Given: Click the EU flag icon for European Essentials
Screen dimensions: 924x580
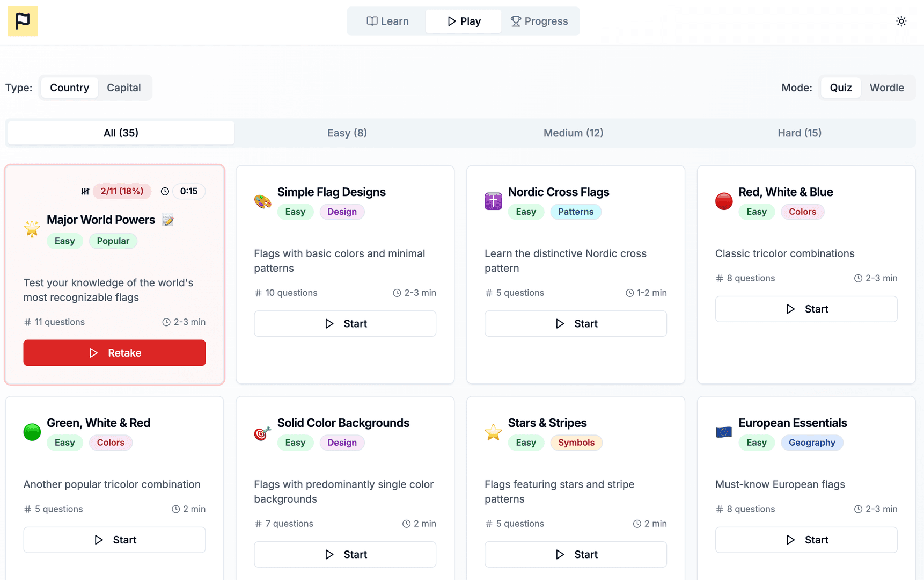Looking at the screenshot, I should 724,432.
